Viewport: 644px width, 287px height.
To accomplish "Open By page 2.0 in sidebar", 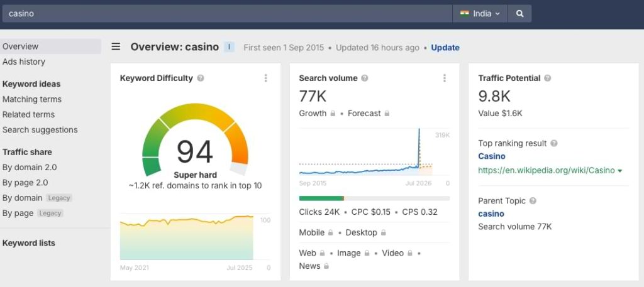I will (25, 183).
